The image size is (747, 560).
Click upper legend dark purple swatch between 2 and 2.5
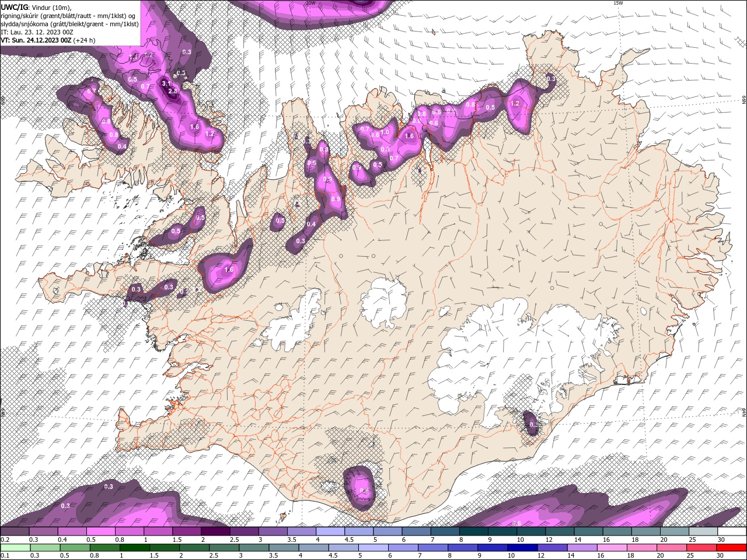coord(215,532)
